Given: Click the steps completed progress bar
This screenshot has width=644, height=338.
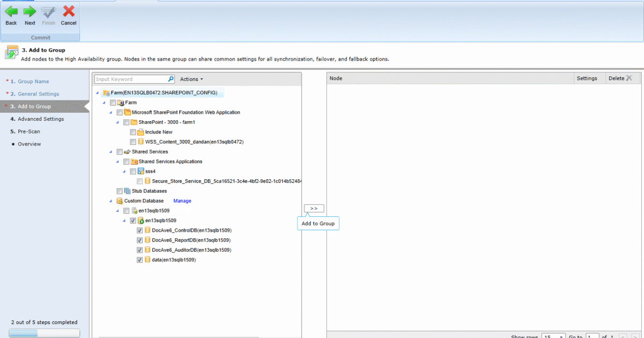Looking at the screenshot, I should coord(44,333).
